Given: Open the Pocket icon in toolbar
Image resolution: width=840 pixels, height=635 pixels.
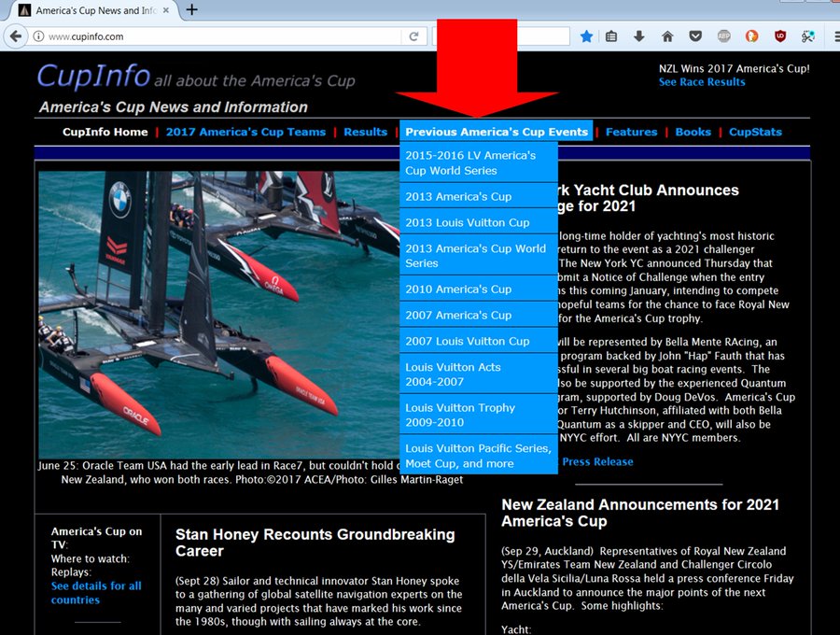Looking at the screenshot, I should pyautogui.click(x=695, y=36).
